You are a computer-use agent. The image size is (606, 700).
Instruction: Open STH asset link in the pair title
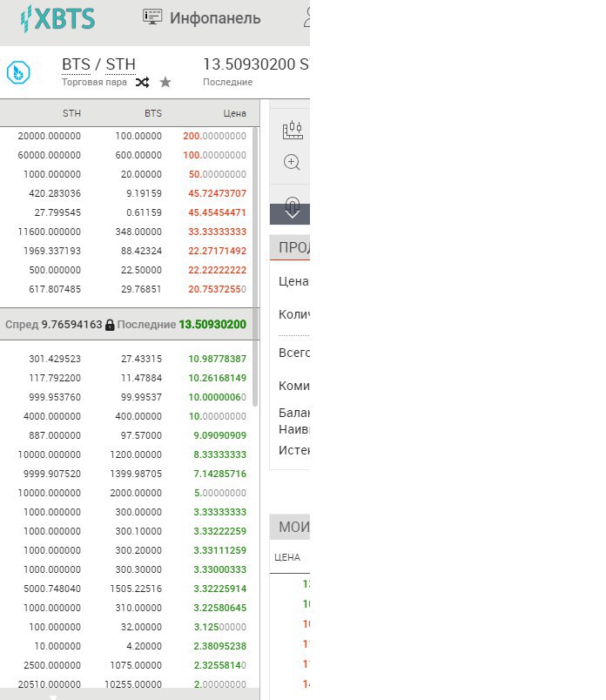coord(120,64)
